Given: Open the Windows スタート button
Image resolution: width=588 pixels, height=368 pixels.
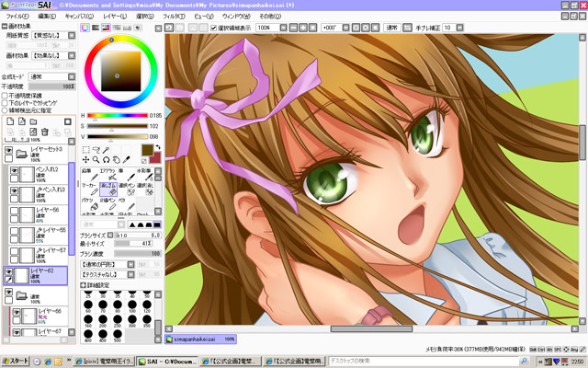Looking at the screenshot, I should (x=15, y=362).
